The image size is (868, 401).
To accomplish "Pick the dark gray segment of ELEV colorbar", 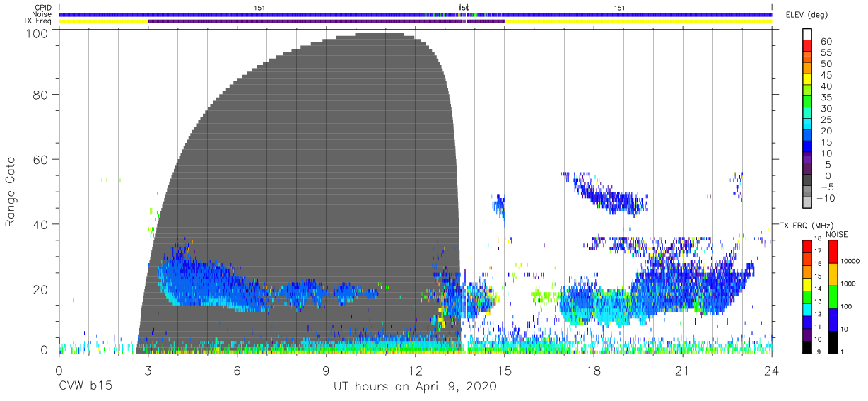I will click(809, 181).
